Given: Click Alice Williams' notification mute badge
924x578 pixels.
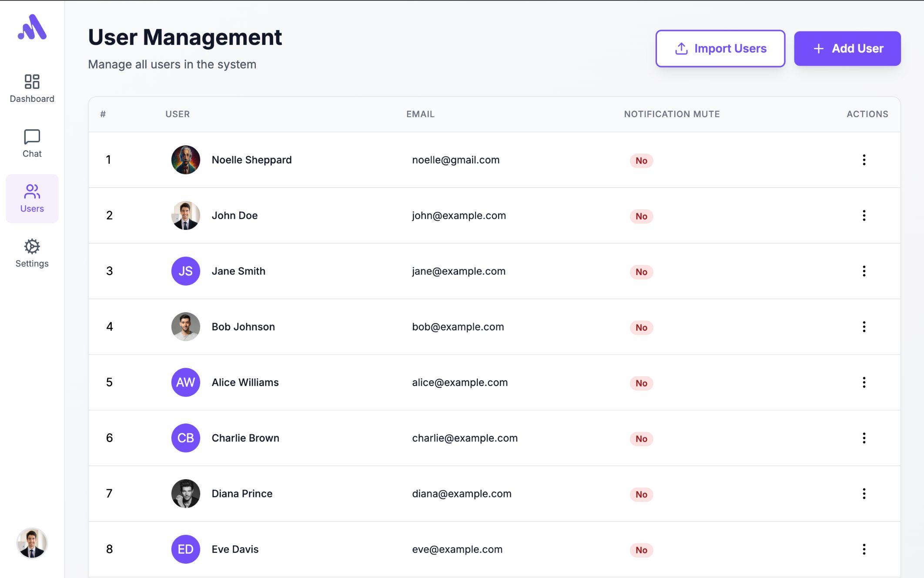Looking at the screenshot, I should (641, 383).
